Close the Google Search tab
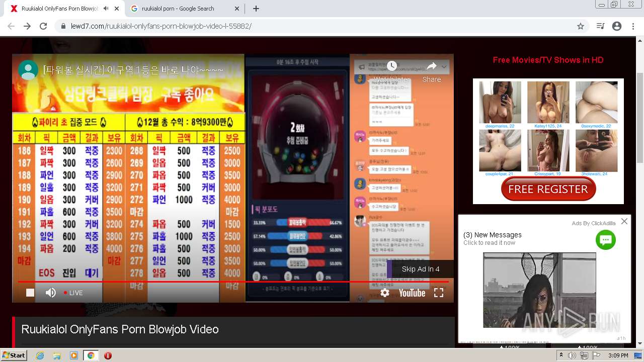This screenshot has height=362, width=644. [237, 9]
